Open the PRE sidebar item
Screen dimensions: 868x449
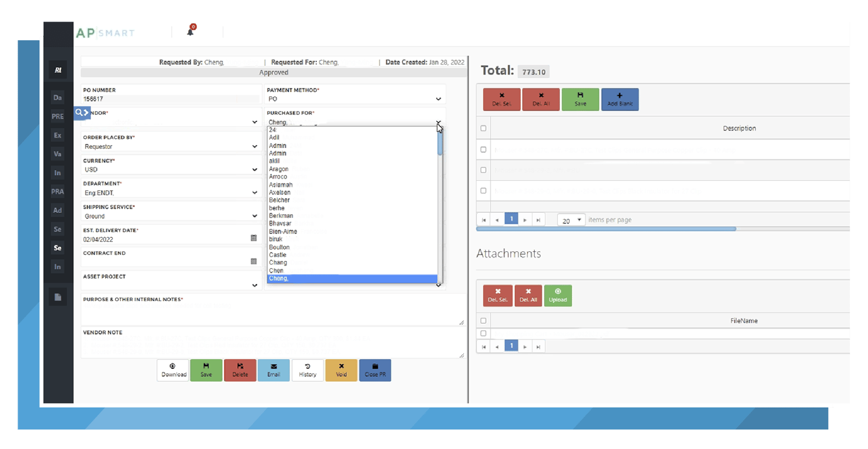pyautogui.click(x=58, y=116)
